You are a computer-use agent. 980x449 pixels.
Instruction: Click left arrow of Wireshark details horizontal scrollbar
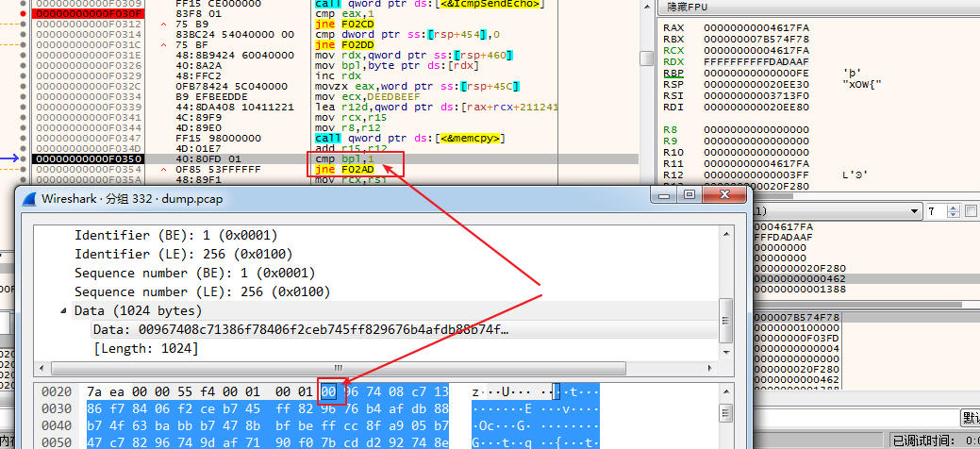pos(42,368)
